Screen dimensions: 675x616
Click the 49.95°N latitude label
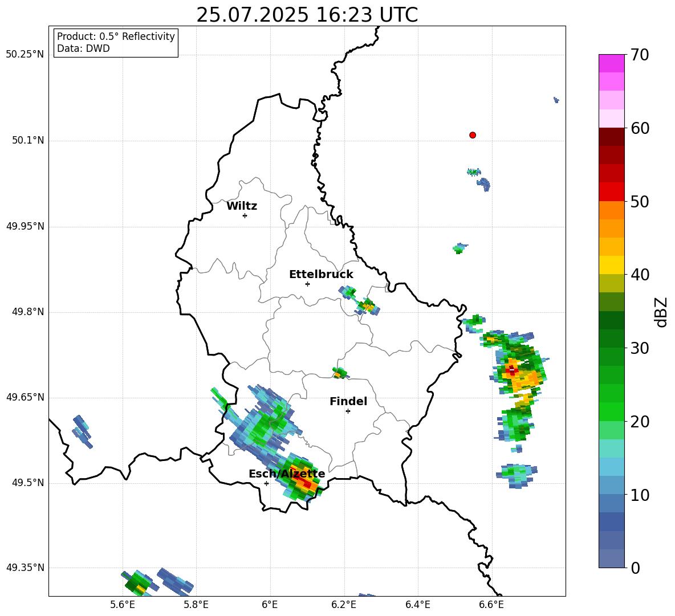coord(25,226)
